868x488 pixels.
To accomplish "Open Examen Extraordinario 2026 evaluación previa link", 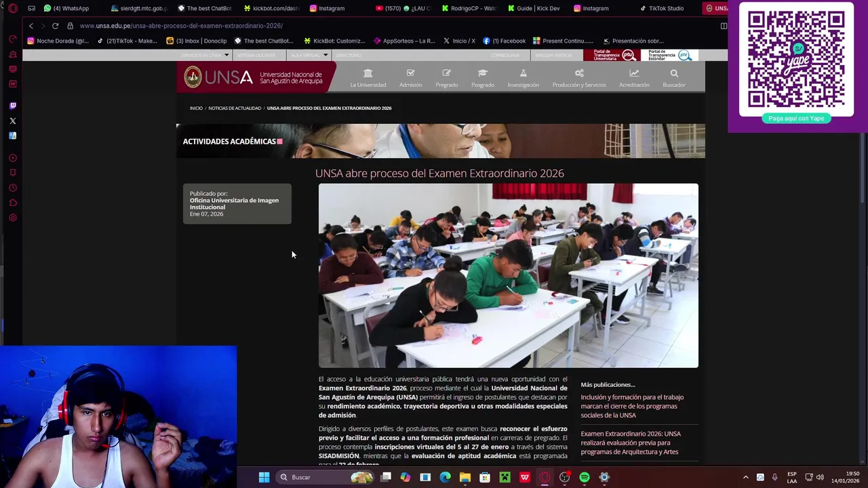I will [x=631, y=443].
